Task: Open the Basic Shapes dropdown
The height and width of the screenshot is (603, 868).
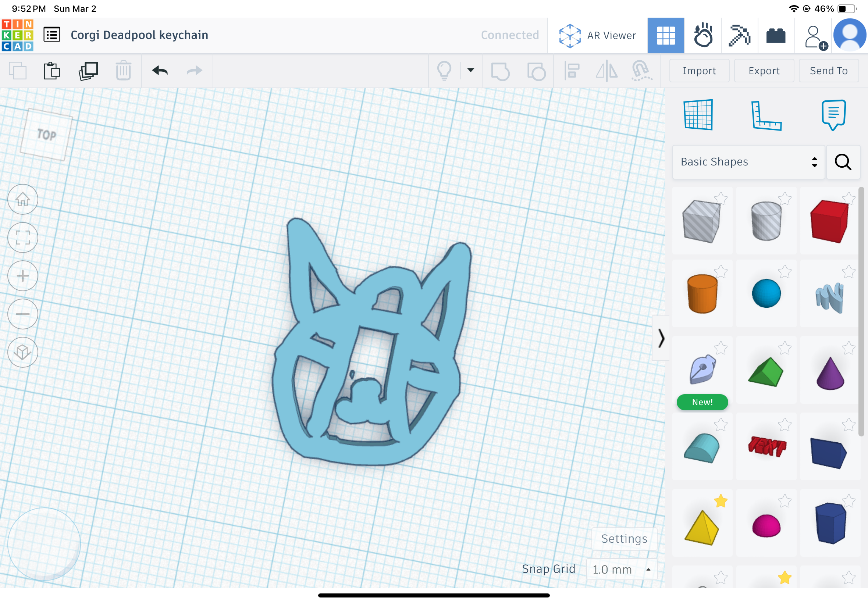Action: 748,162
